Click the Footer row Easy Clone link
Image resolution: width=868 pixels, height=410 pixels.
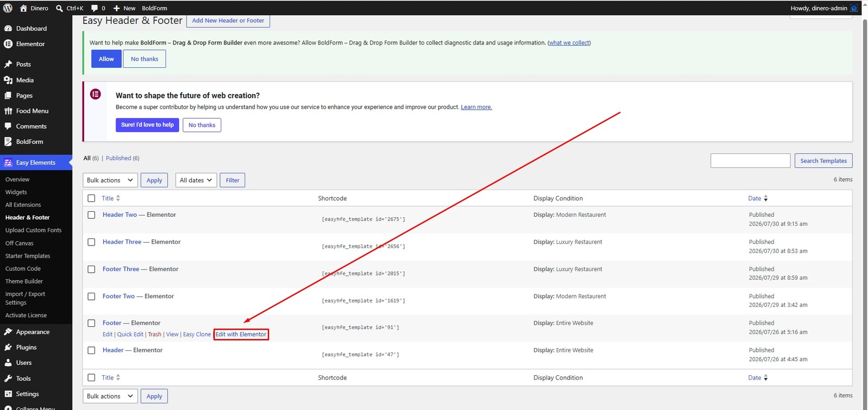[x=197, y=335]
